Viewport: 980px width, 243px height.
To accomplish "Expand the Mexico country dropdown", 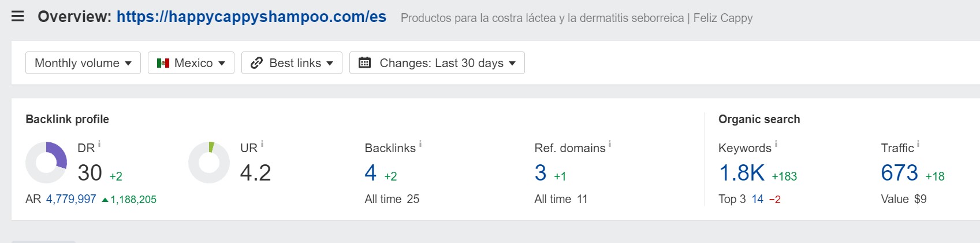I will [x=191, y=63].
